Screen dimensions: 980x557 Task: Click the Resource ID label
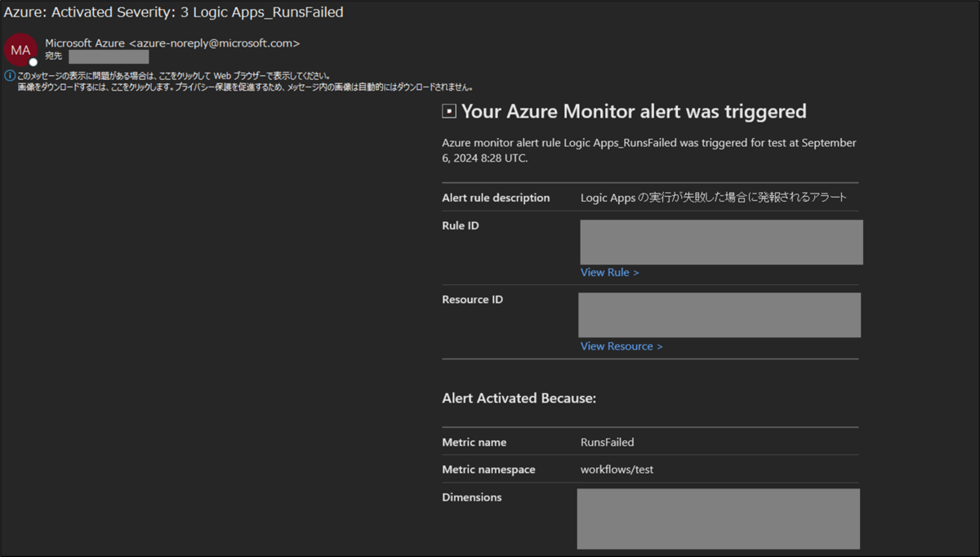[x=472, y=300]
